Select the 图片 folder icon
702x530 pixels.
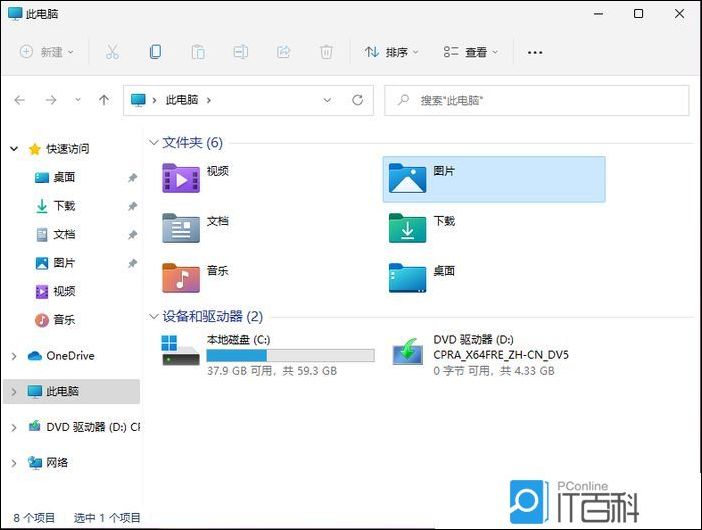point(407,179)
